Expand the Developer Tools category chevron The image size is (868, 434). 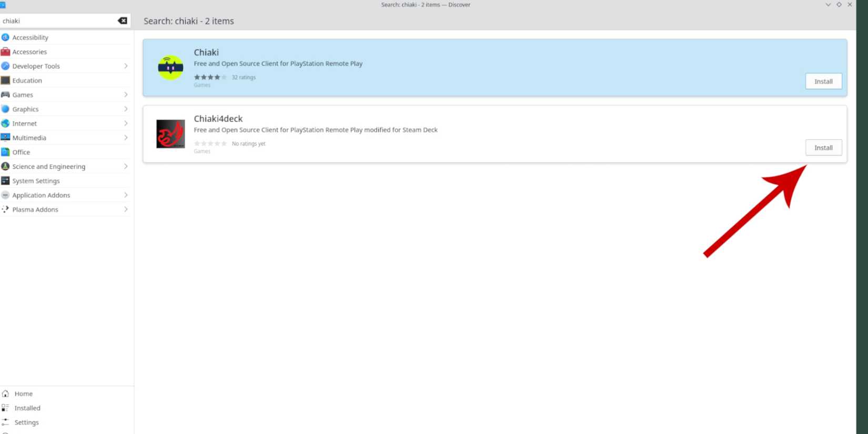pyautogui.click(x=126, y=66)
